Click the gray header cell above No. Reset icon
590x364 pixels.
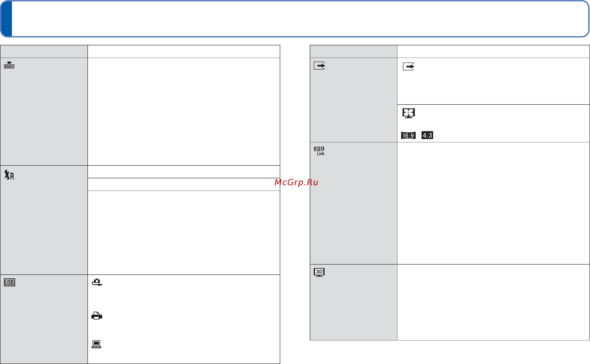pyautogui.click(x=44, y=51)
